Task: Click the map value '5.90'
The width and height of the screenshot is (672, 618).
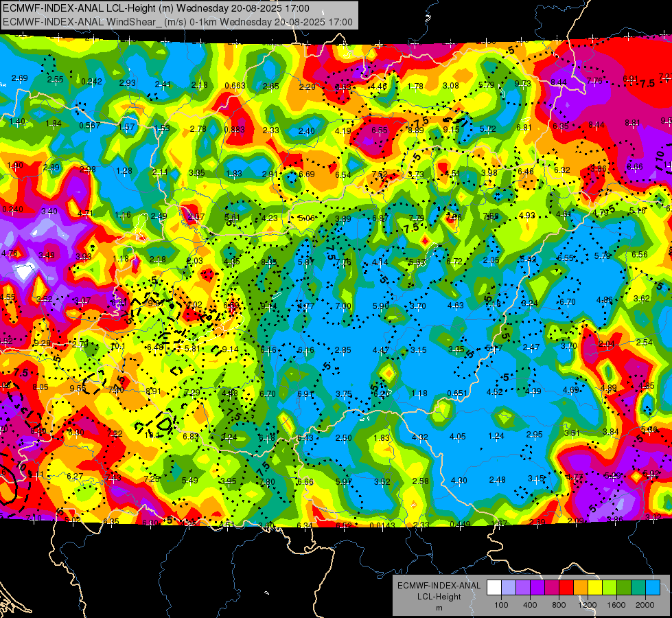Action: click(380, 306)
